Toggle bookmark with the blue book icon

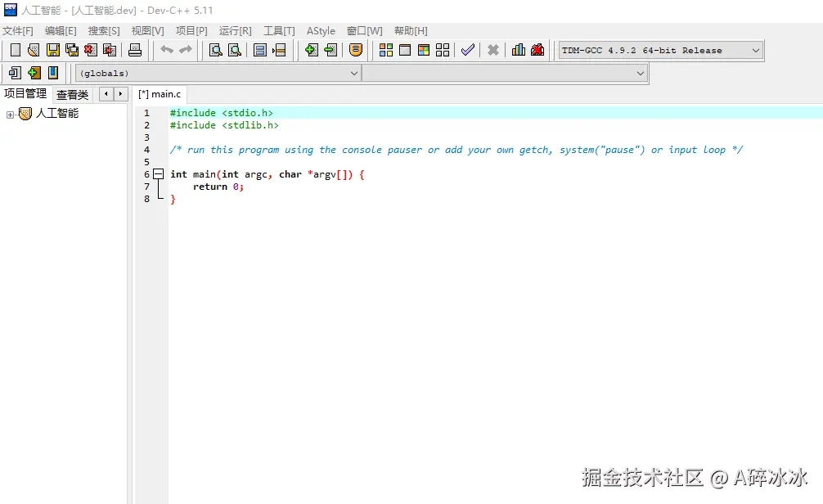tap(53, 73)
